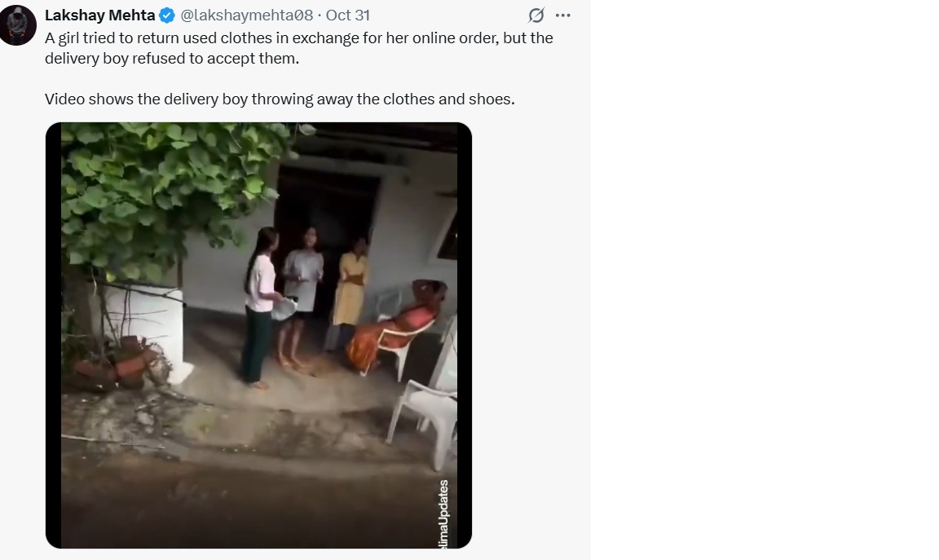Open Lakshay Mehta display name link
Image resolution: width=939 pixels, height=560 pixels.
tap(99, 15)
